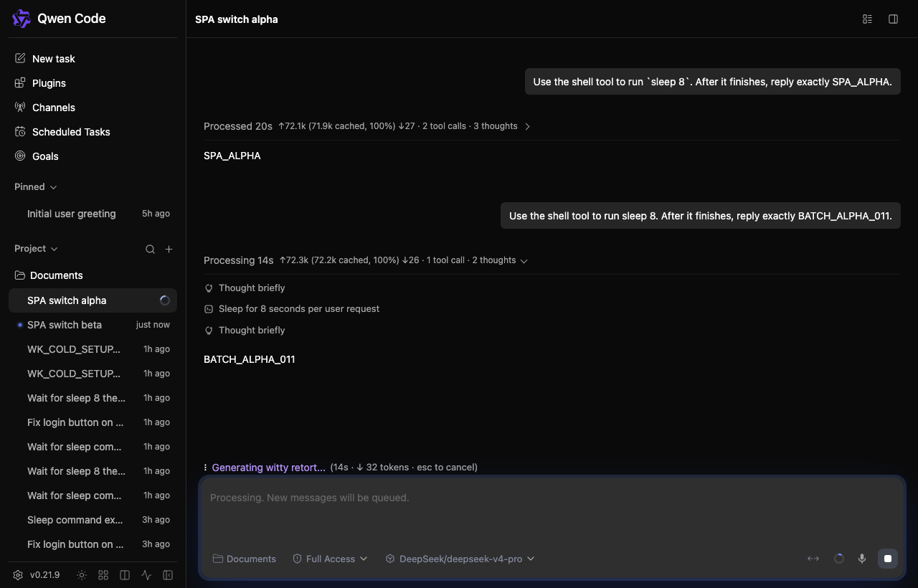This screenshot has width=918, height=588.
Task: Click the shield icon of Full Access
Action: [297, 559]
